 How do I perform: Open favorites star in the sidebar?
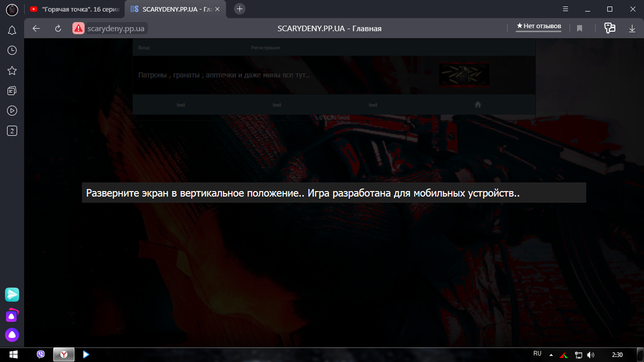12,70
